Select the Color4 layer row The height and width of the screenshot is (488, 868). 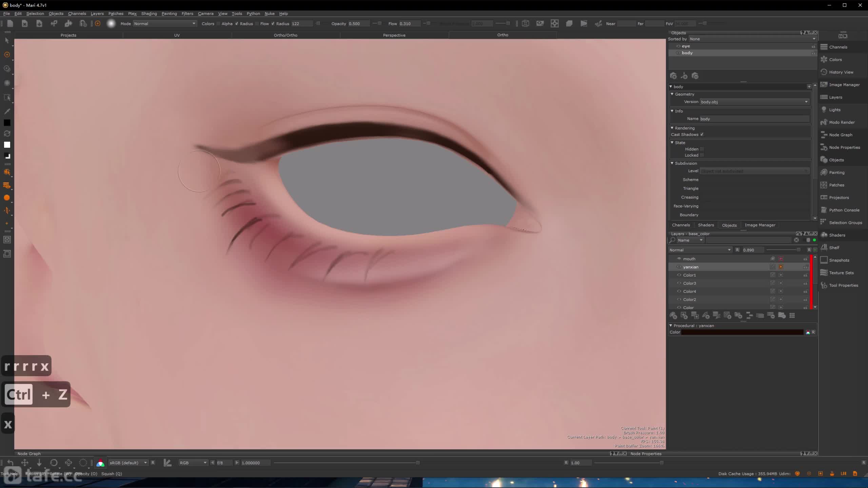pyautogui.click(x=739, y=291)
